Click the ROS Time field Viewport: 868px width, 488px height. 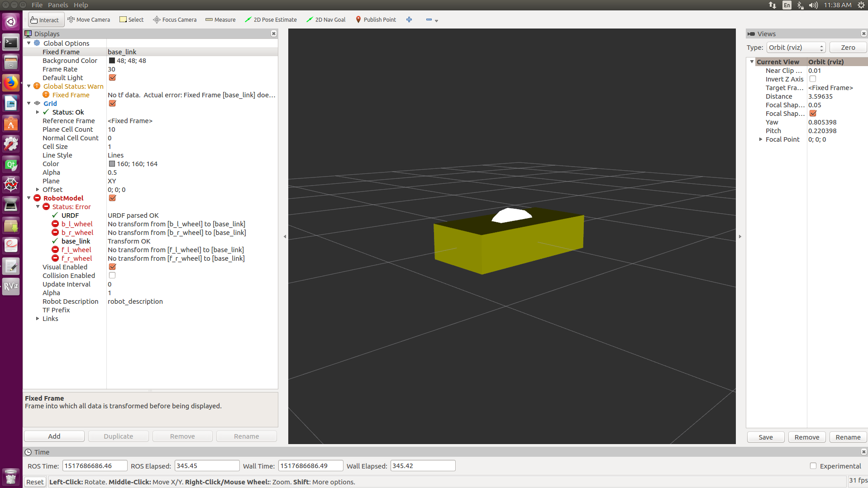click(x=95, y=466)
